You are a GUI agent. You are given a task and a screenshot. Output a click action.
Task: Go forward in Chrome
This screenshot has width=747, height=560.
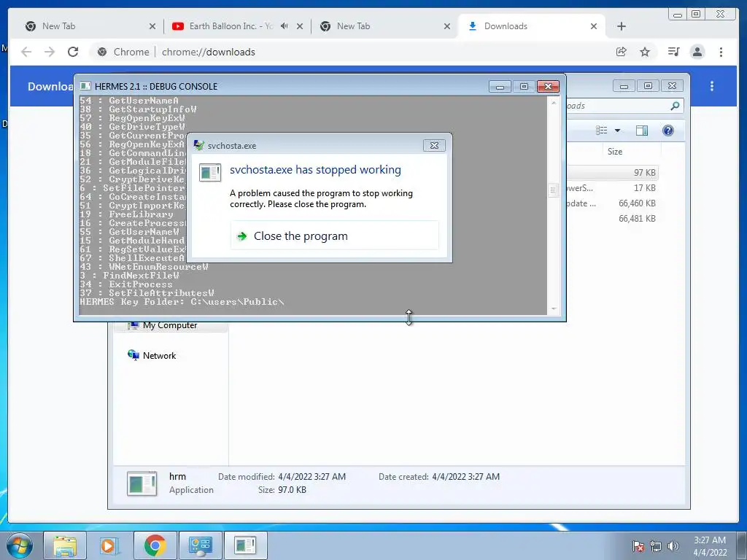tap(50, 52)
